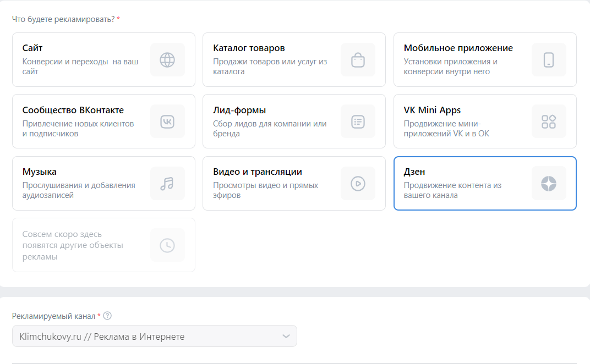The image size is (590, 364).
Task: Click the 'Рекламируемый канал' label
Action: tap(53, 316)
